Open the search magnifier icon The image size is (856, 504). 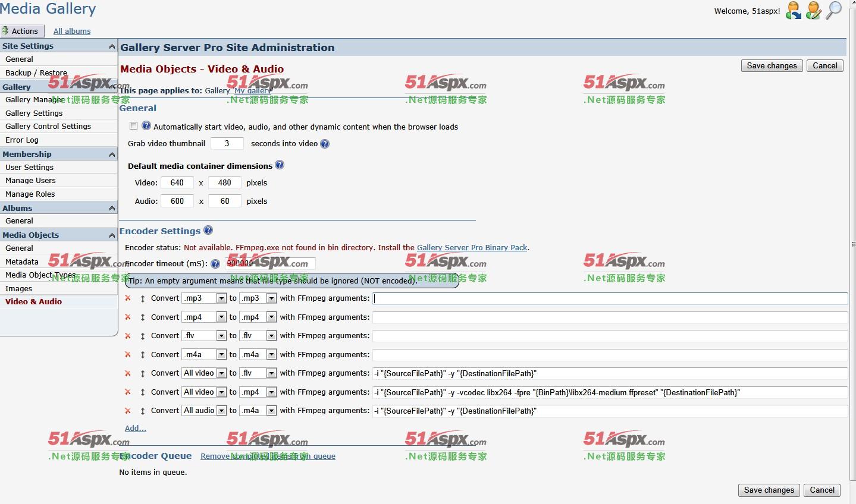point(834,10)
